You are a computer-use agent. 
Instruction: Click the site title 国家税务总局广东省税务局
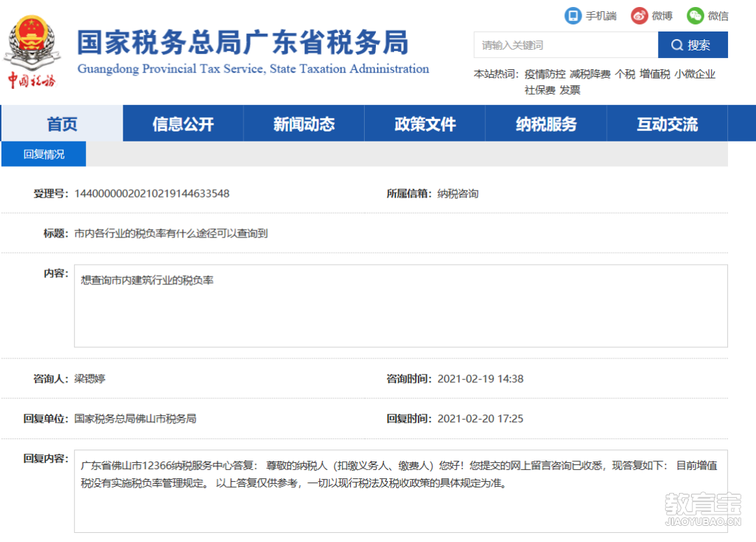tap(244, 42)
